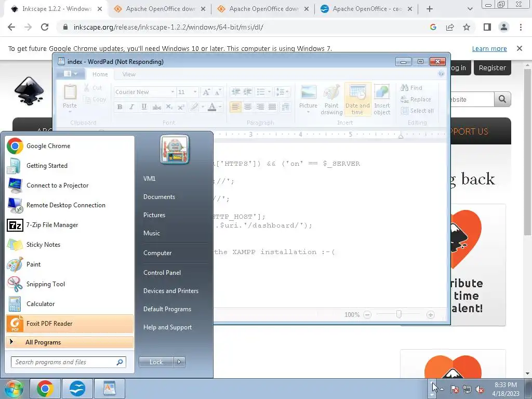Open Sticky Notes

coord(70,245)
